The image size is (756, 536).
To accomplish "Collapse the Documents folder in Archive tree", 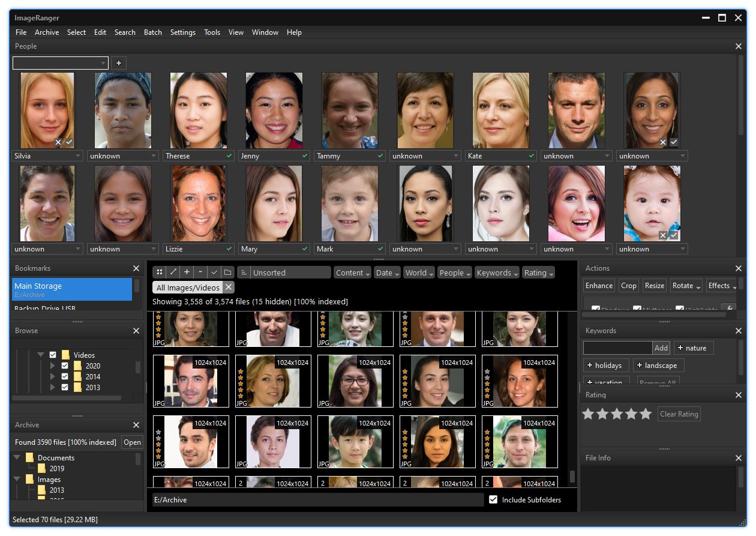I will (x=17, y=457).
